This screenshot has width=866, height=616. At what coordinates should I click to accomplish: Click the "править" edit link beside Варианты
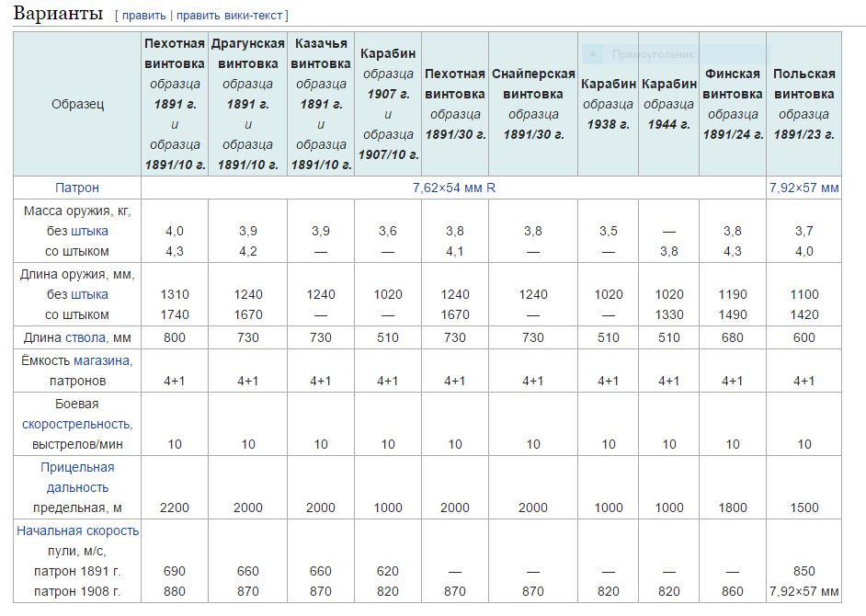pyautogui.click(x=143, y=16)
